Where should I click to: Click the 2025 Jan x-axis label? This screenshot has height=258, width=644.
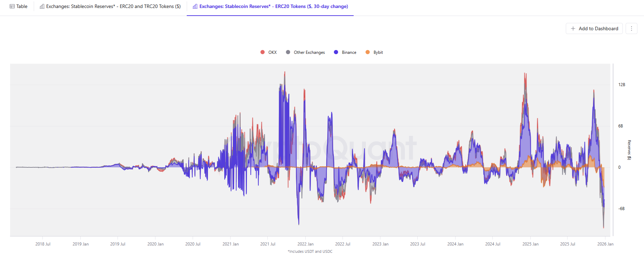(x=530, y=244)
